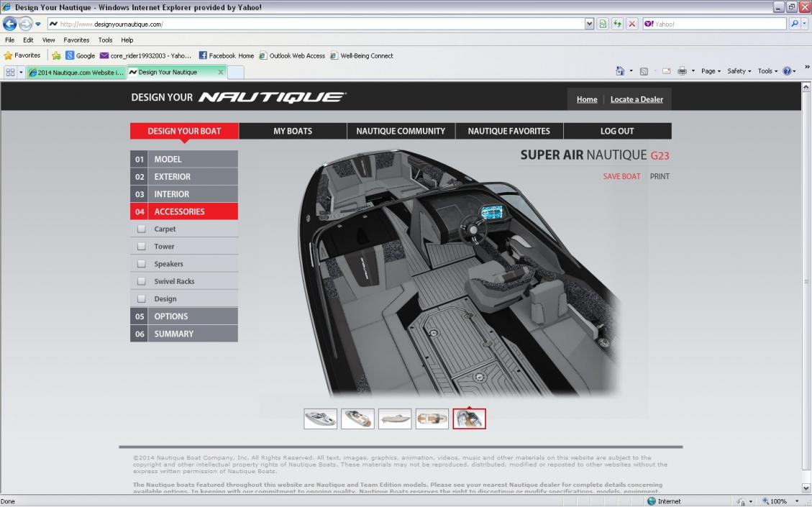Open the Print options dropdown arrow

693,71
